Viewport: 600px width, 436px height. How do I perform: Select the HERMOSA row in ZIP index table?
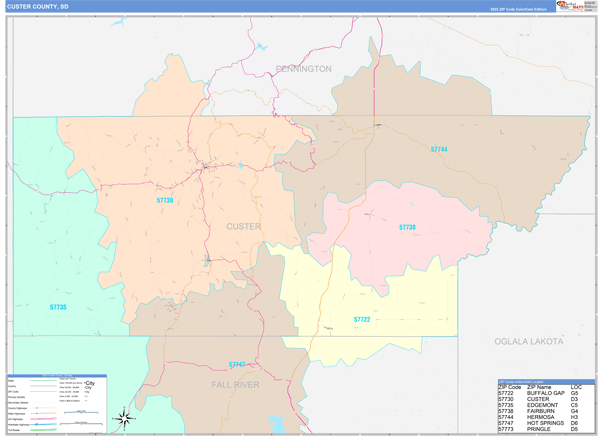tap(538, 417)
